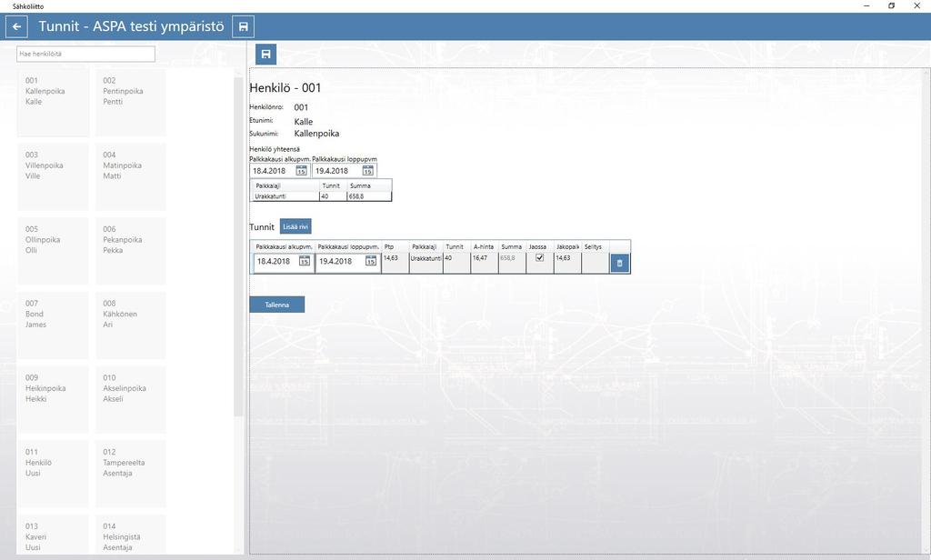Screen dimensions: 931x560
Task: Click the A-hinta cell 16,47
Action: click(485, 263)
